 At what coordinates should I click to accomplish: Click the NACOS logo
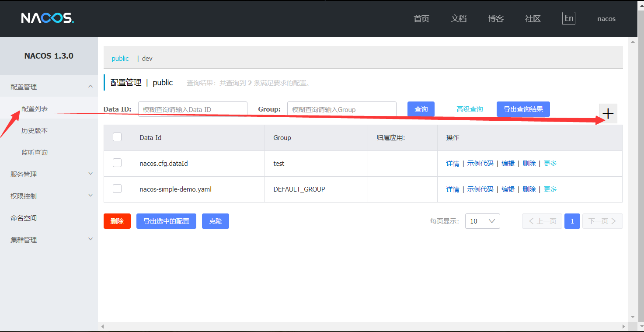(47, 18)
